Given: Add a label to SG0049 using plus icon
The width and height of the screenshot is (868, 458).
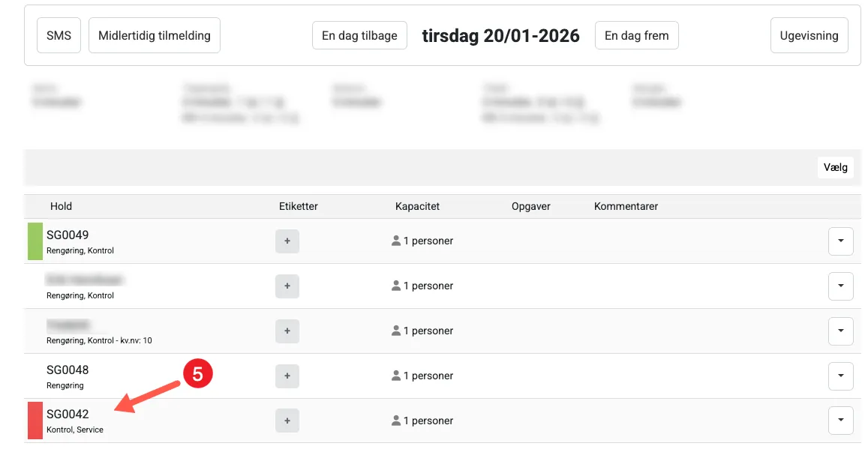Looking at the screenshot, I should click(x=287, y=241).
